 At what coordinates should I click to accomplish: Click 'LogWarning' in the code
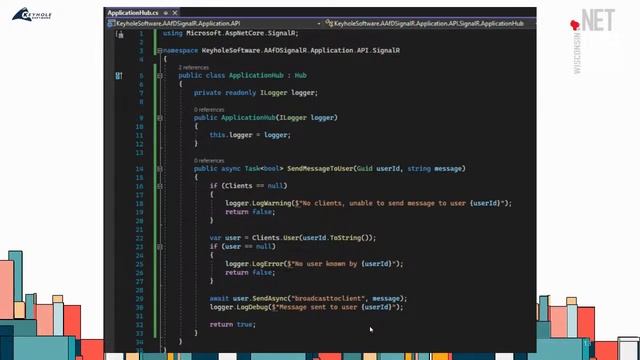click(271, 203)
